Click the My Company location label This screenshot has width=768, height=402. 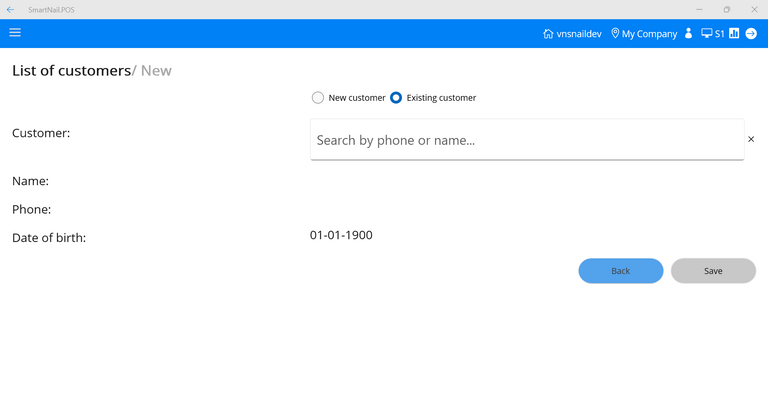649,34
